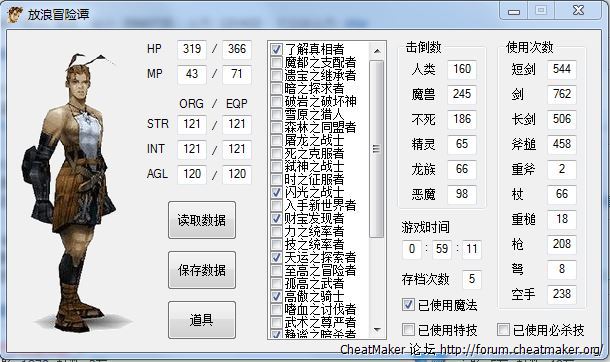Viewport: 610px width, 362px height.
Task: Check the 破岩之破坏神 checkbox
Action: click(276, 101)
